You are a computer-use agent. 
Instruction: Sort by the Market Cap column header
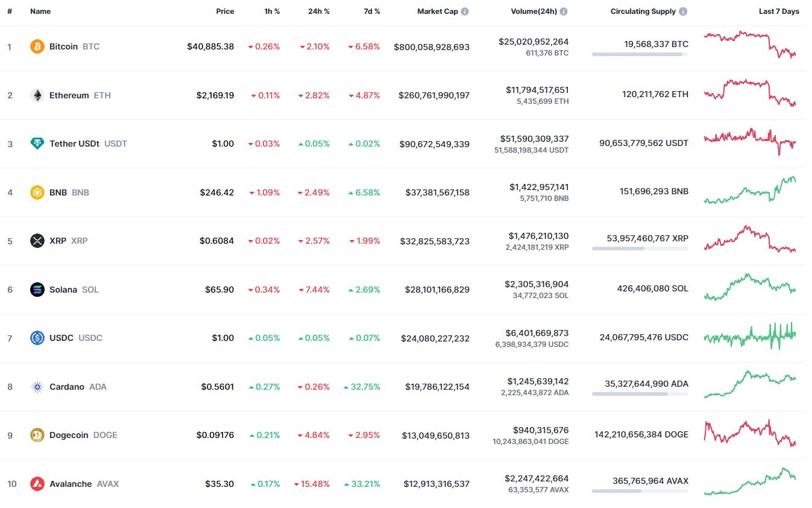click(438, 11)
